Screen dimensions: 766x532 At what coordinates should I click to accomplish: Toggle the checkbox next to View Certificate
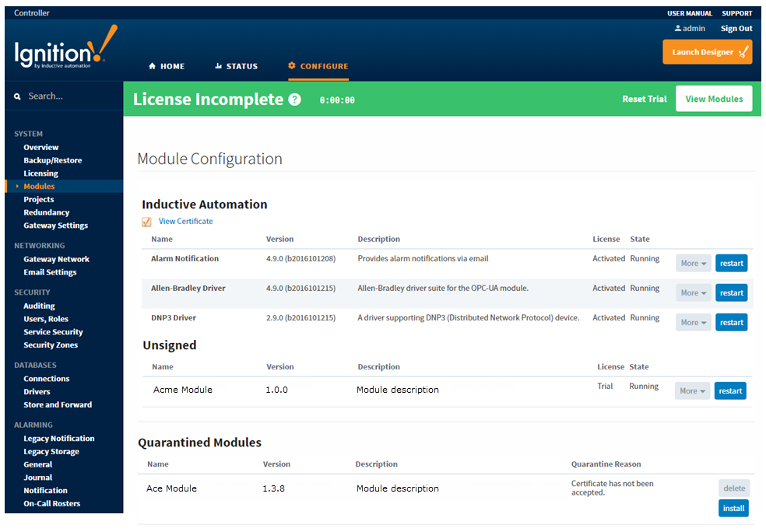click(146, 222)
